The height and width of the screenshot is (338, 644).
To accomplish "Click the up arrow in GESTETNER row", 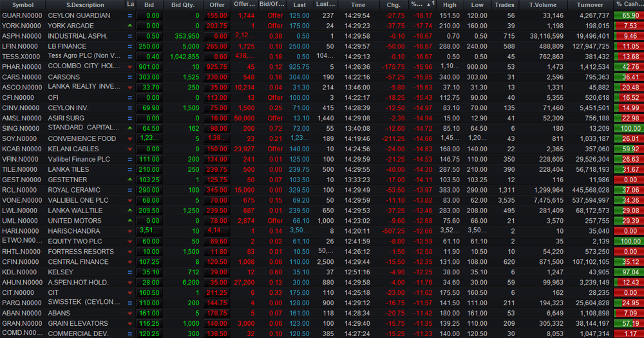I will tap(130, 180).
